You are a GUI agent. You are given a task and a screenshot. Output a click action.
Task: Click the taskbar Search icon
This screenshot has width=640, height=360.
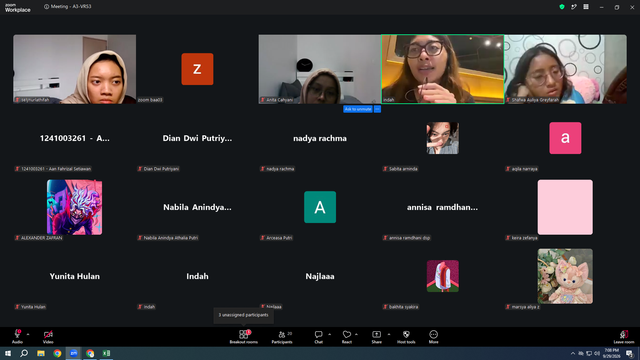tap(24, 353)
